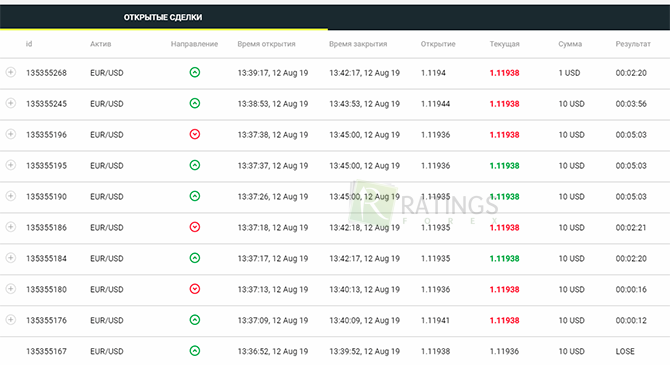Click the Время закрытия column header
Viewport: 670px width, 365px height.
(x=358, y=44)
